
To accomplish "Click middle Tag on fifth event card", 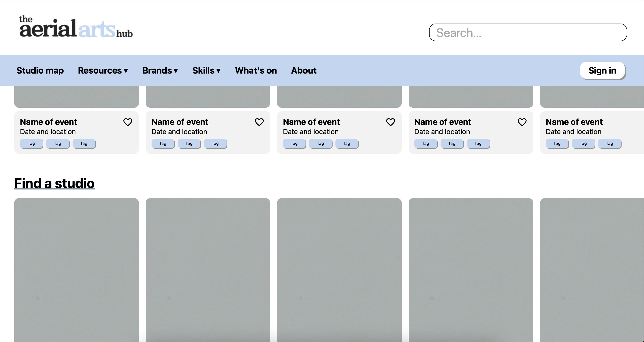I will 583,143.
